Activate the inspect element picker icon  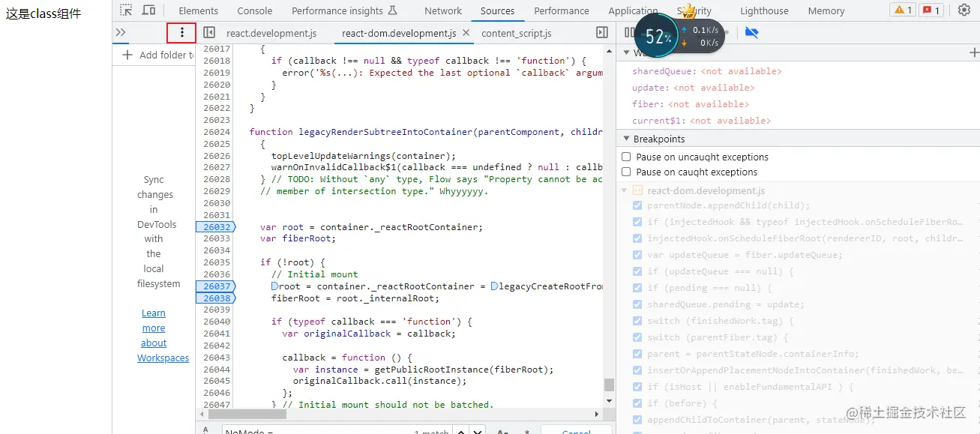126,10
